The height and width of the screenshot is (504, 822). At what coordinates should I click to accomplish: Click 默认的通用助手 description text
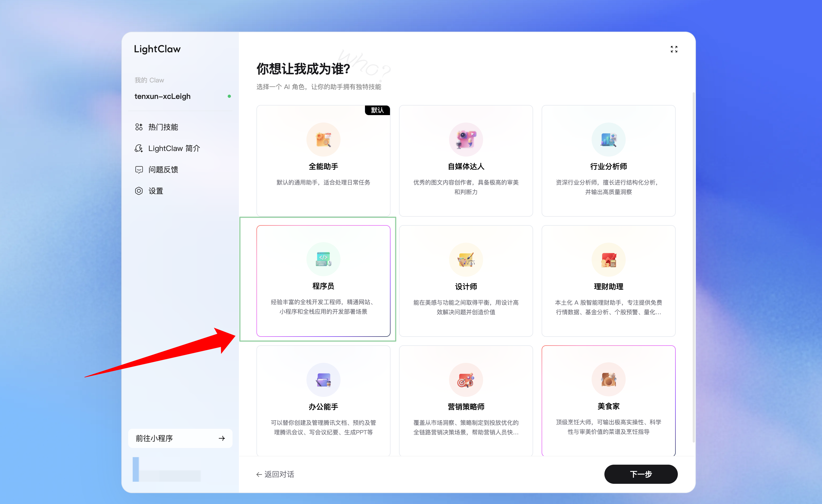click(x=323, y=182)
